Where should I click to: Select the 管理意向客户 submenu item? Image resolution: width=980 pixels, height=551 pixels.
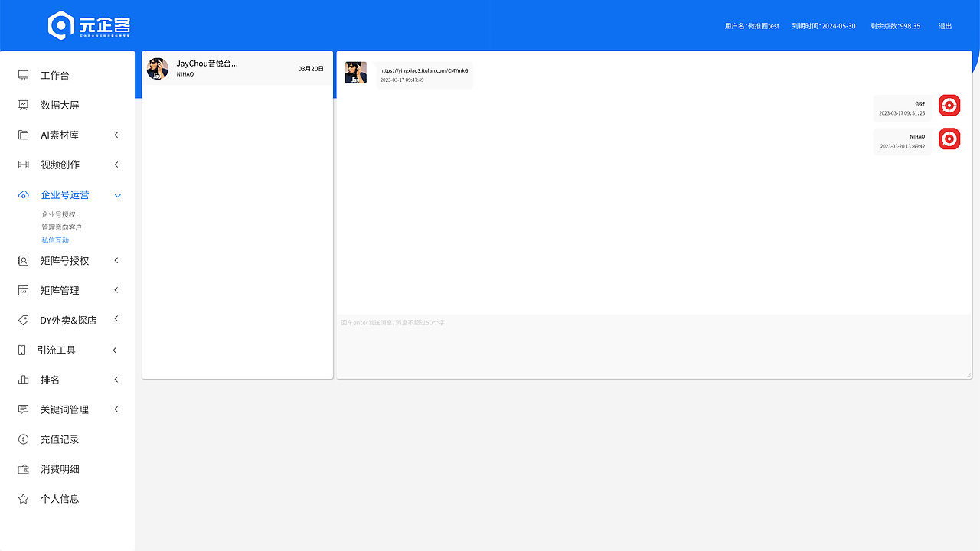(62, 227)
